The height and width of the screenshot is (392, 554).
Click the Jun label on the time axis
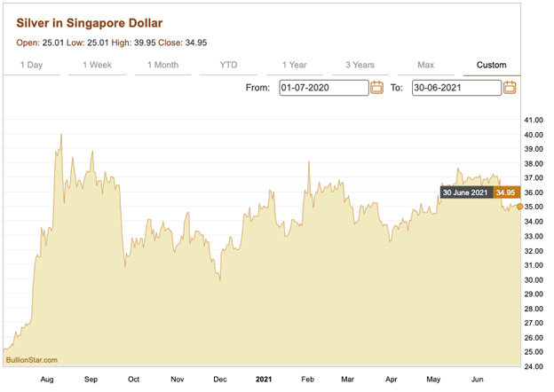[x=478, y=380]
